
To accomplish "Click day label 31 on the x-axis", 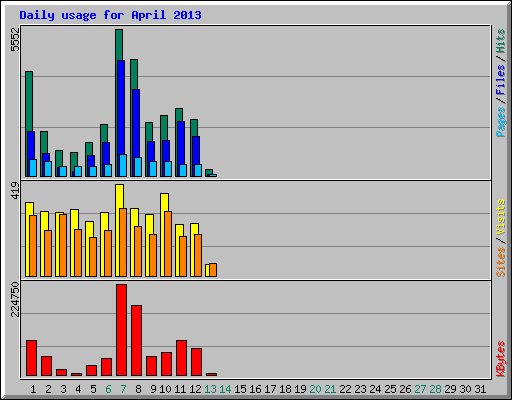I will click(480, 389).
